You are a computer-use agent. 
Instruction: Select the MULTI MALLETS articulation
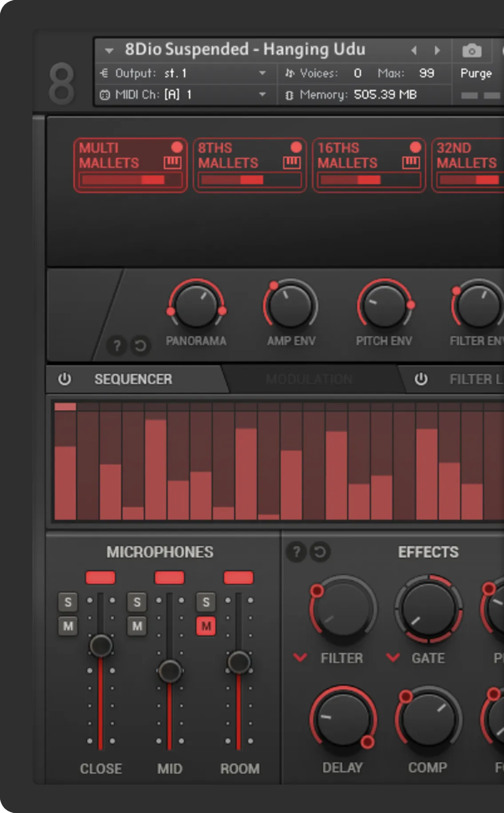point(130,165)
